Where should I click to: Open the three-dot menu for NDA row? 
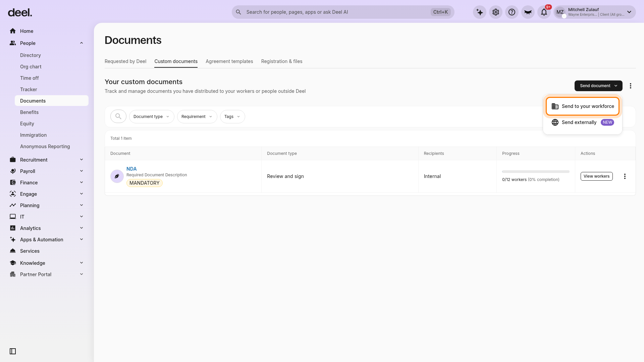[625, 176]
